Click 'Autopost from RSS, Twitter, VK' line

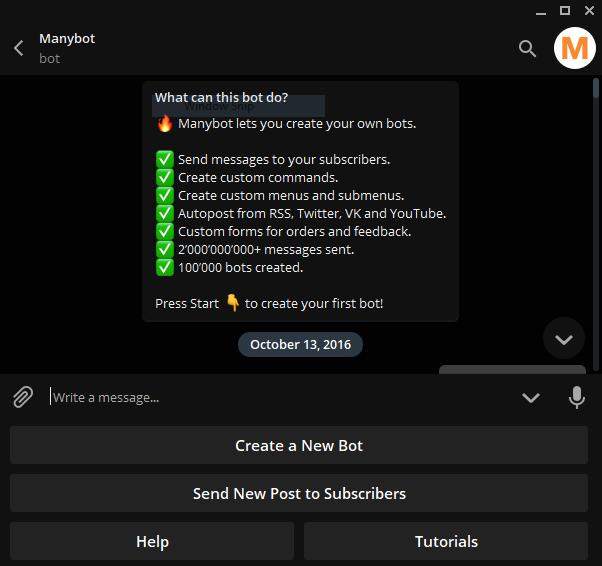(301, 213)
